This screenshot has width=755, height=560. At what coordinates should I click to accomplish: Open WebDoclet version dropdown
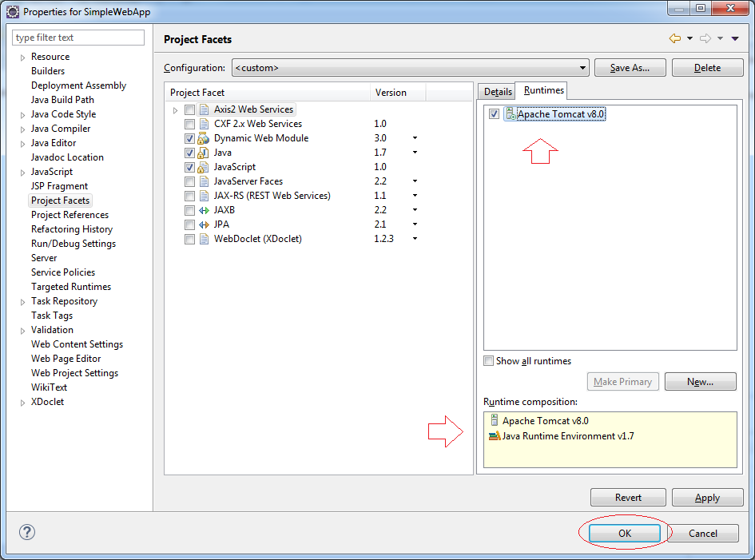(x=415, y=239)
